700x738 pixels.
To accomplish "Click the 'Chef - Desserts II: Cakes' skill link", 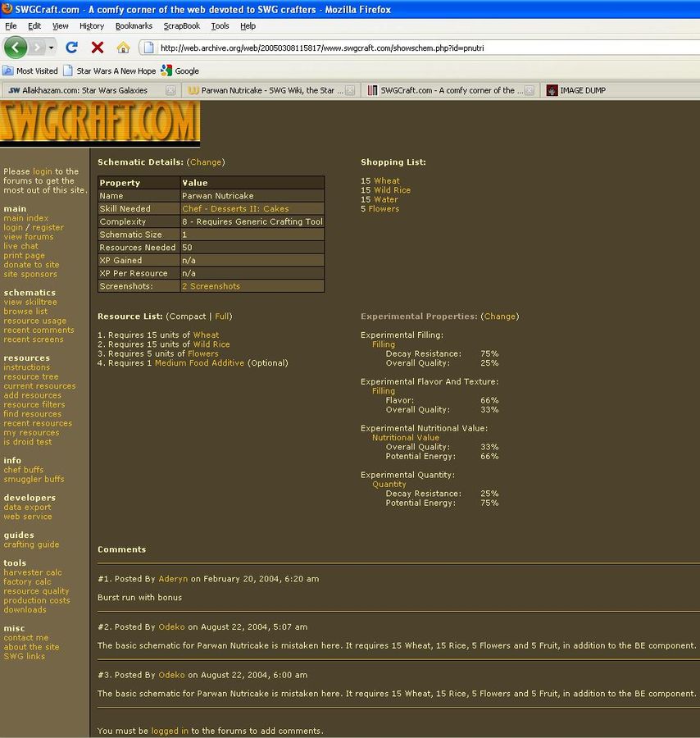I will click(235, 209).
